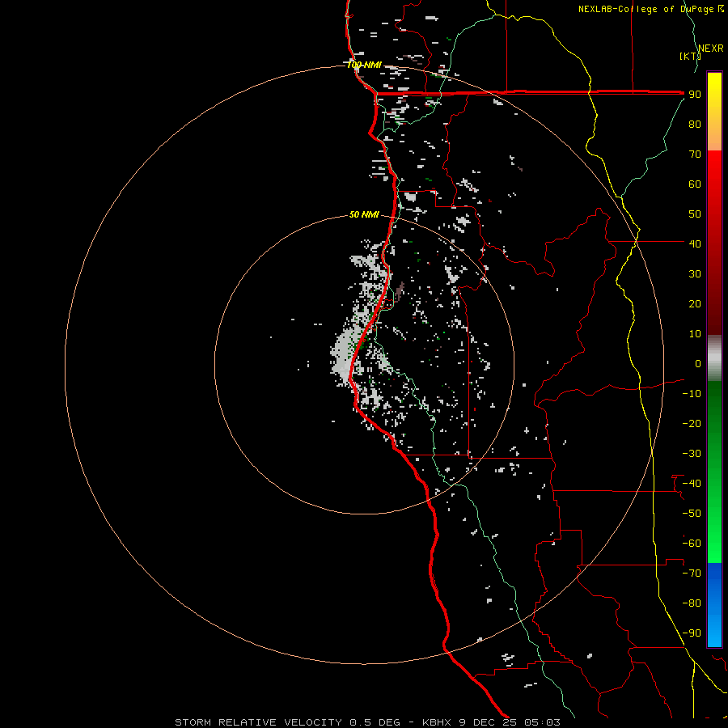Click the -40 value on the velocity scale
The width and height of the screenshot is (728, 728).
692,484
